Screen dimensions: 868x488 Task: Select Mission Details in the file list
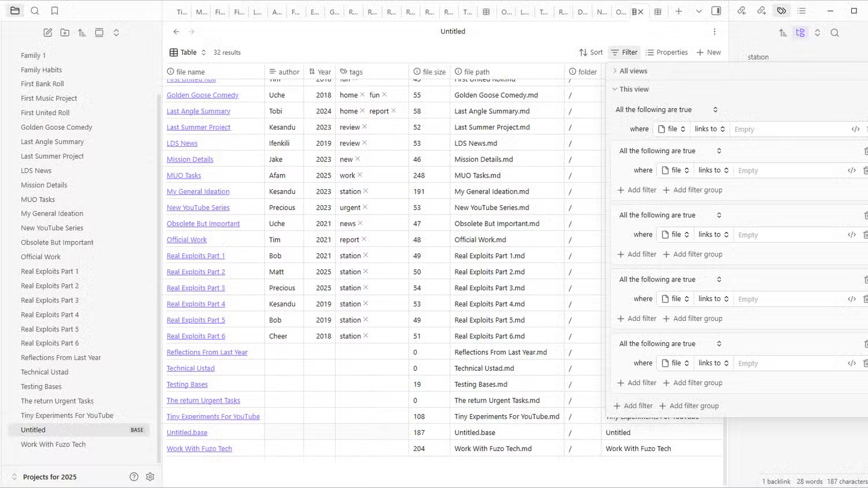tap(44, 185)
